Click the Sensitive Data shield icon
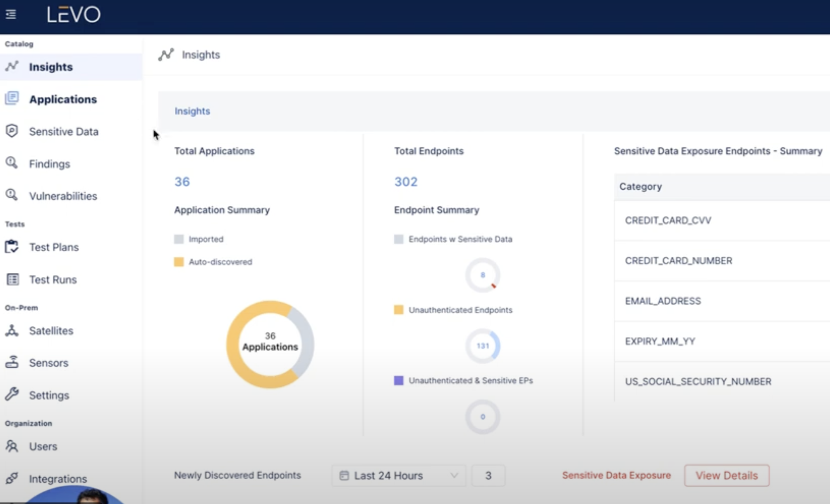 tap(12, 131)
